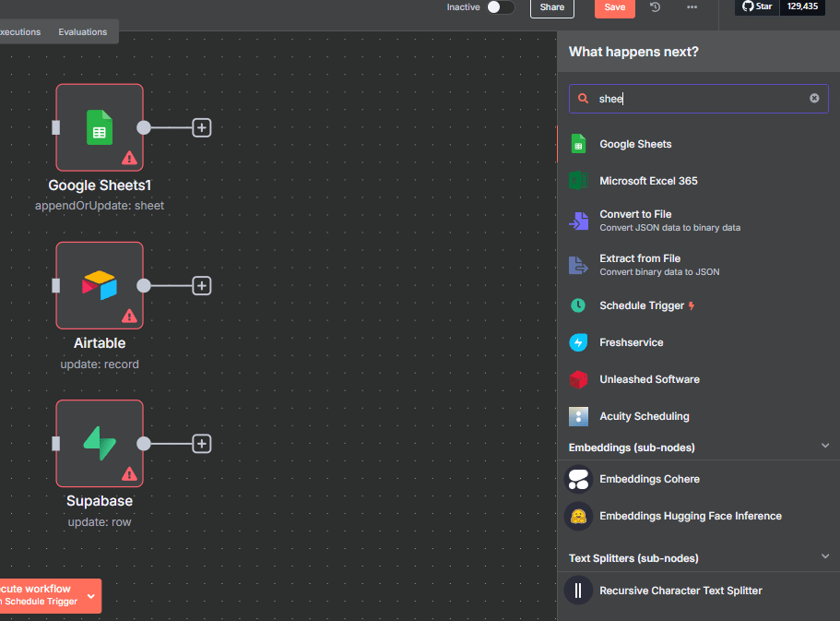Select Microsoft Excel 365 node
The image size is (840, 621).
click(x=699, y=181)
